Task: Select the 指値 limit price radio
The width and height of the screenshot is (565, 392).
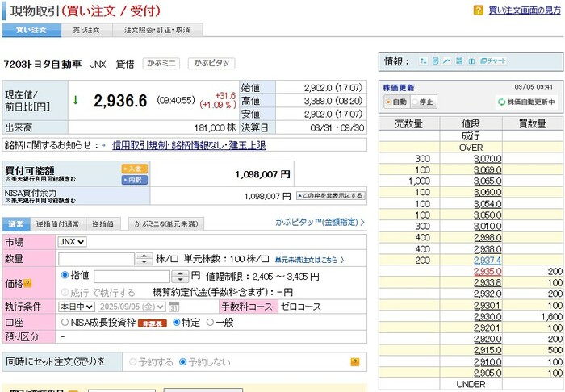Action: click(65, 275)
